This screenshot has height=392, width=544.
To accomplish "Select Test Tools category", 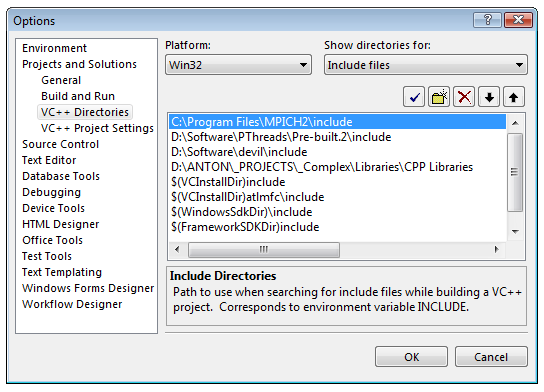I will [47, 256].
